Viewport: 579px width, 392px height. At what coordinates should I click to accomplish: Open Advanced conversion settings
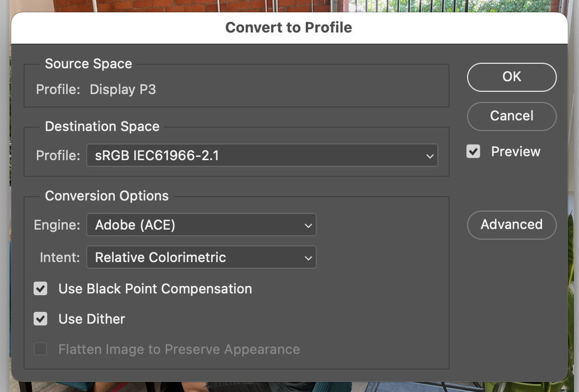point(511,225)
